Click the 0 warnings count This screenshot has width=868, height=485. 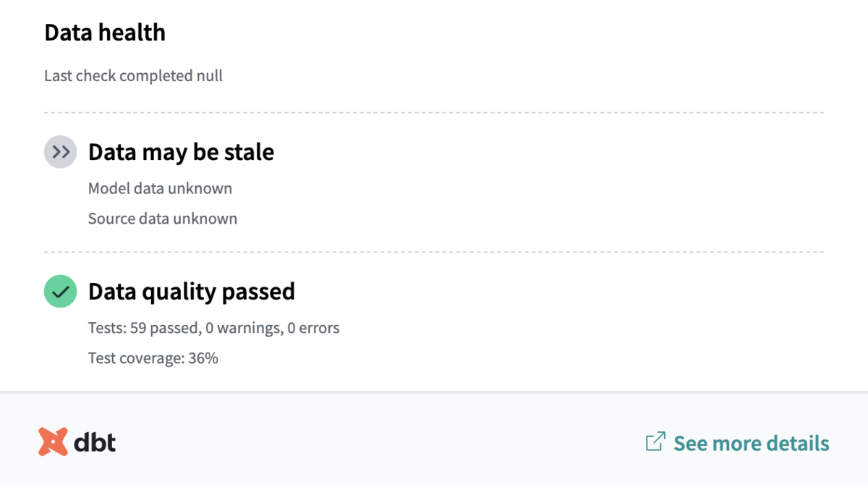(242, 328)
